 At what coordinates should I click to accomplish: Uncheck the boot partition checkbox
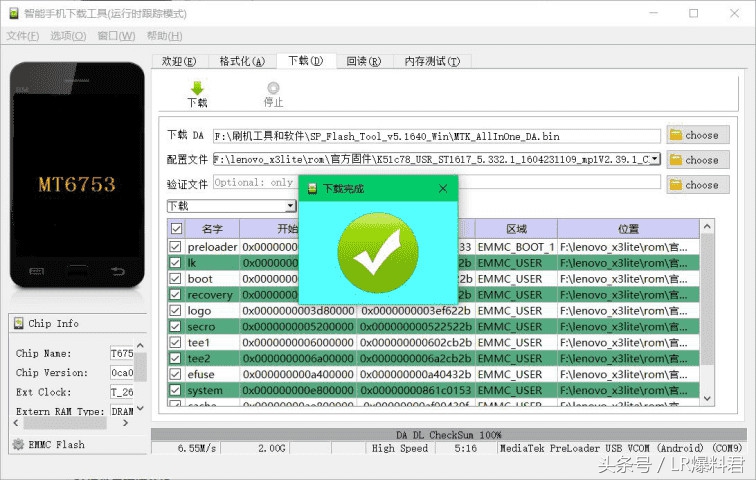click(176, 279)
